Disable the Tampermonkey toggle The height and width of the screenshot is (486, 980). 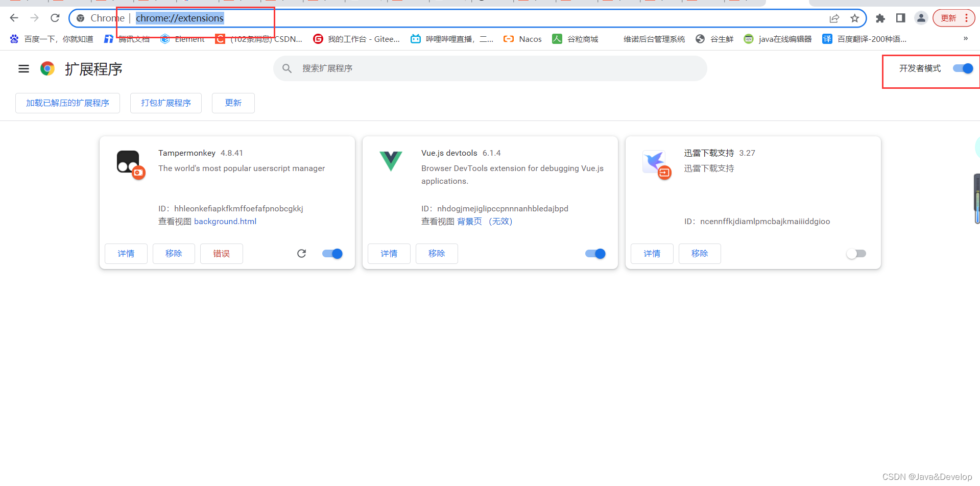point(332,254)
